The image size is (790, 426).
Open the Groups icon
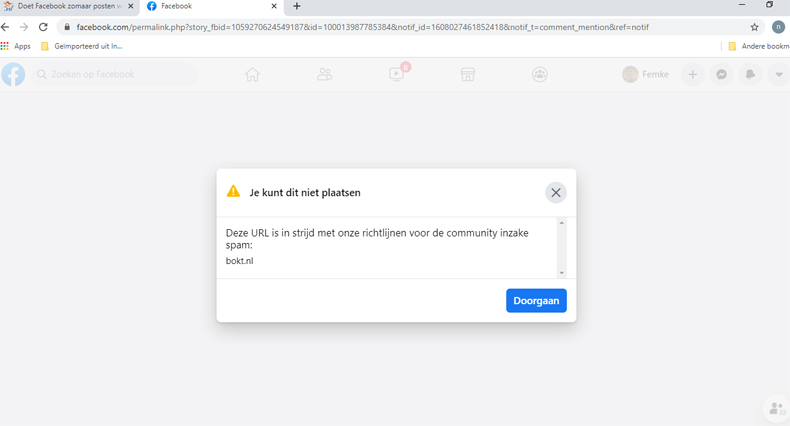point(540,75)
